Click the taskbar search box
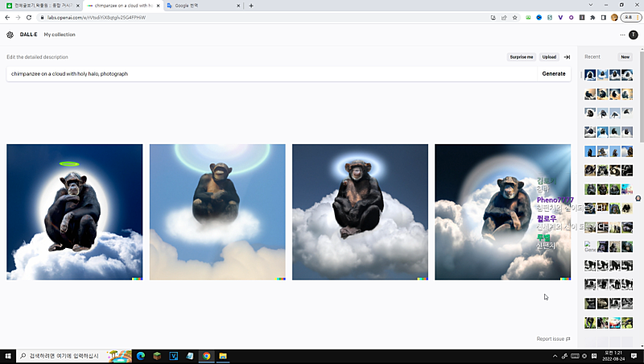 tap(74, 356)
